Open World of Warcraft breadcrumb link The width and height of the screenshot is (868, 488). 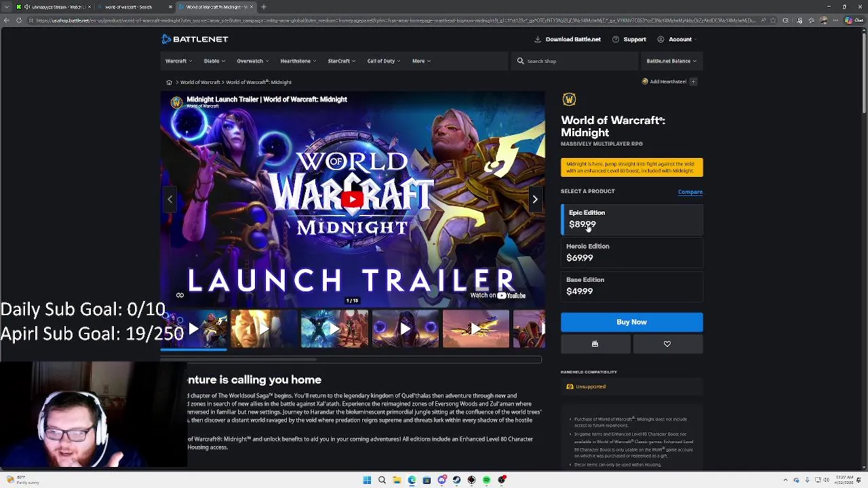point(200,82)
